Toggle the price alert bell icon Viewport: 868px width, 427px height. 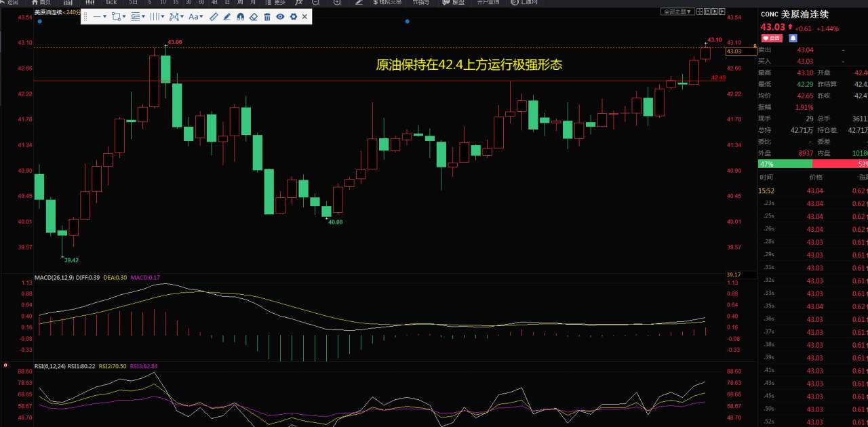pyautogui.click(x=792, y=39)
